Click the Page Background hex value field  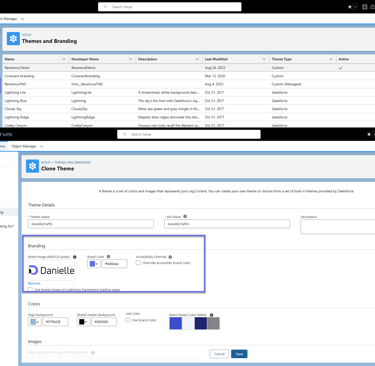coord(55,322)
